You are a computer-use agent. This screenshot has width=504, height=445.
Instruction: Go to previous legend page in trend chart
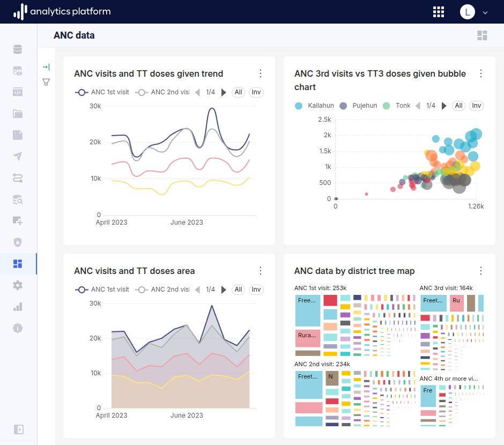point(198,93)
